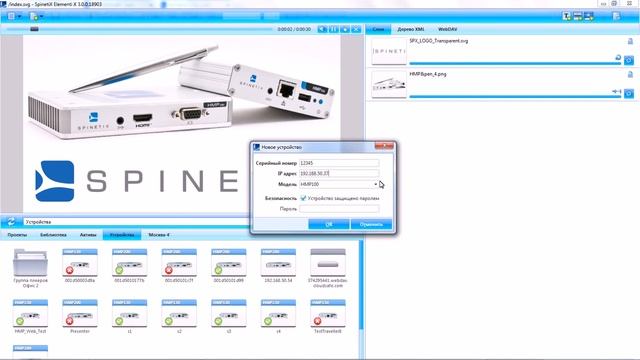Pause the preview playback
The image size is (640, 360).
(x=334, y=29)
